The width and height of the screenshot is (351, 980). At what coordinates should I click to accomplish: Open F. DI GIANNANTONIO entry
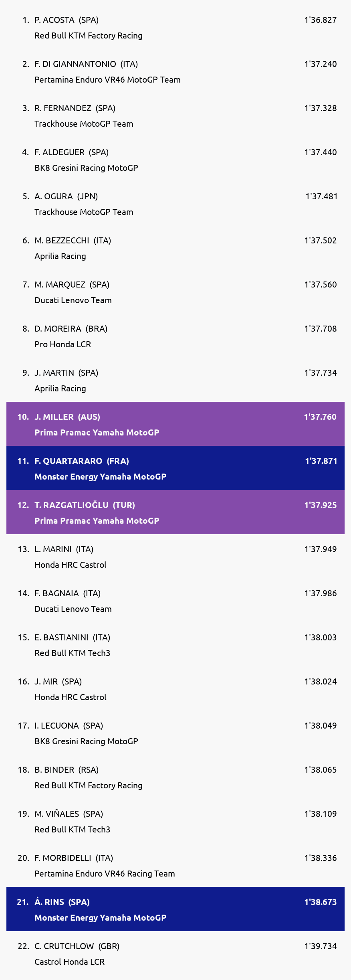pos(175,71)
